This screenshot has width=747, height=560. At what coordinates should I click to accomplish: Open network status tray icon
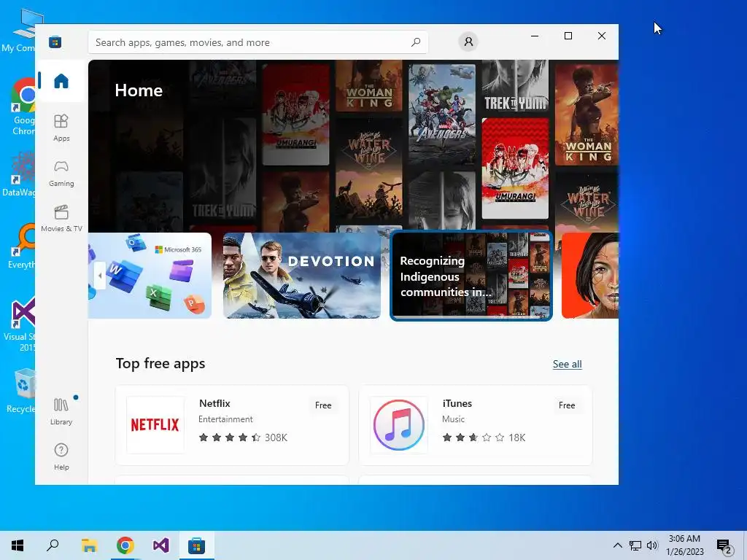[x=635, y=545]
